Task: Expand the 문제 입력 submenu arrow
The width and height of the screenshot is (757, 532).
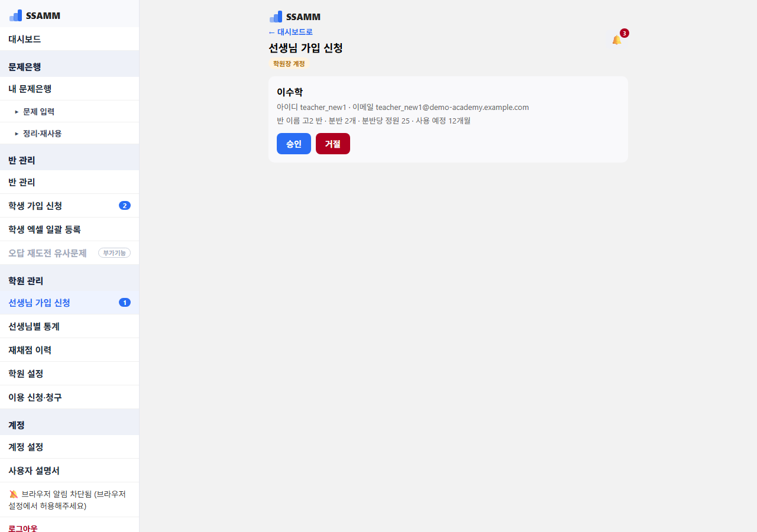Action: pos(17,111)
